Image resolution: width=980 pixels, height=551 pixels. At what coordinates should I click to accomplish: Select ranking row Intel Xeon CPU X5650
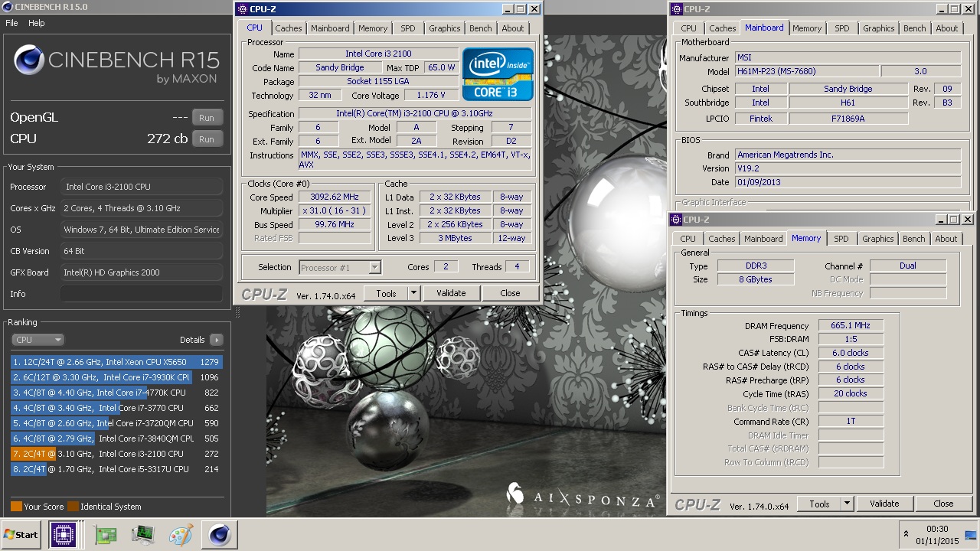(x=116, y=362)
